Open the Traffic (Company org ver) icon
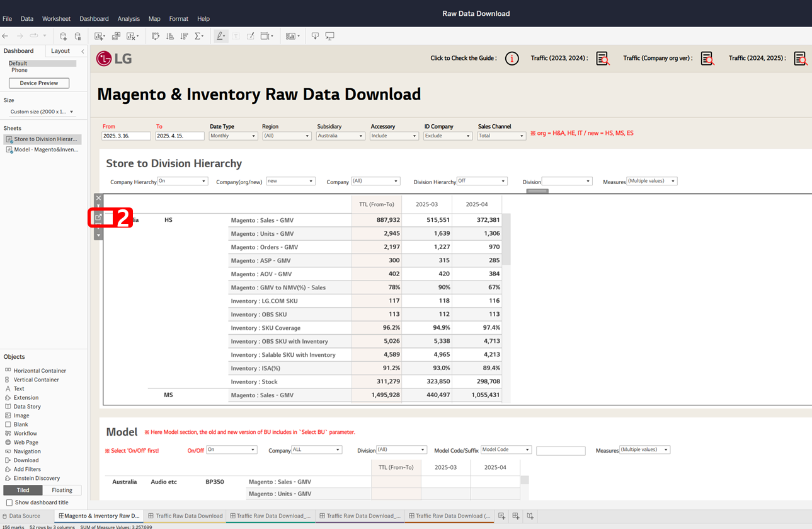This screenshot has height=529, width=812. [x=707, y=59]
